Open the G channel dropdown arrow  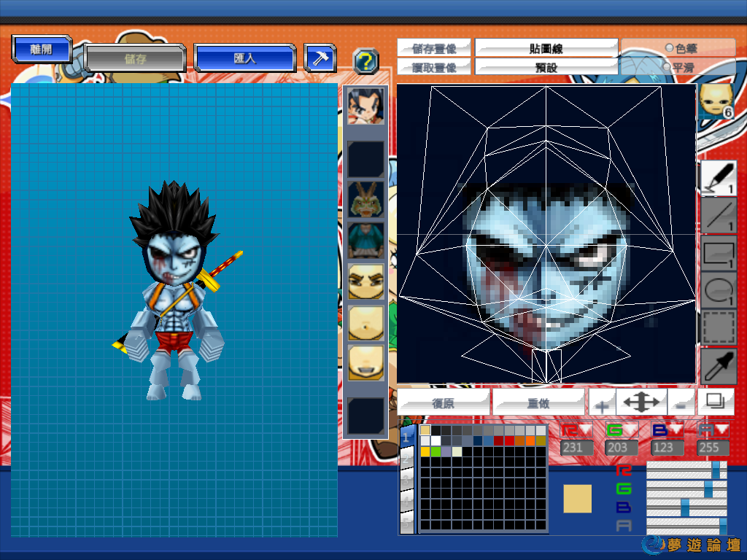631,429
